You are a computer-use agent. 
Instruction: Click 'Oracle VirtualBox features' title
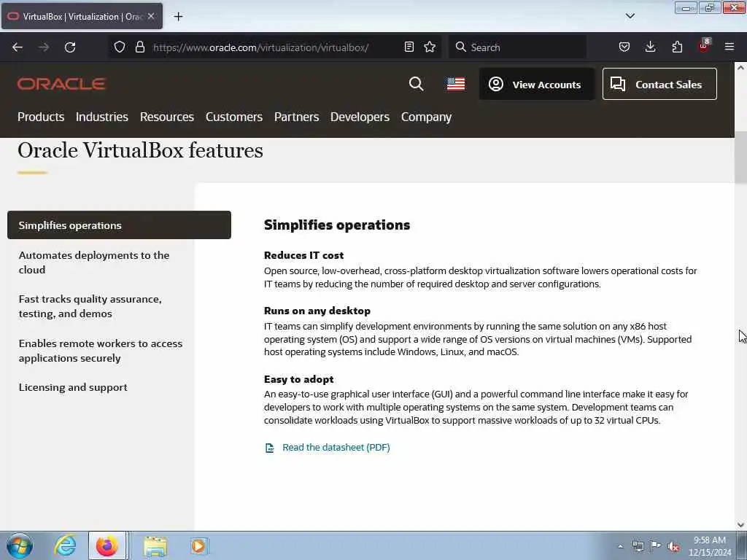pyautogui.click(x=140, y=150)
